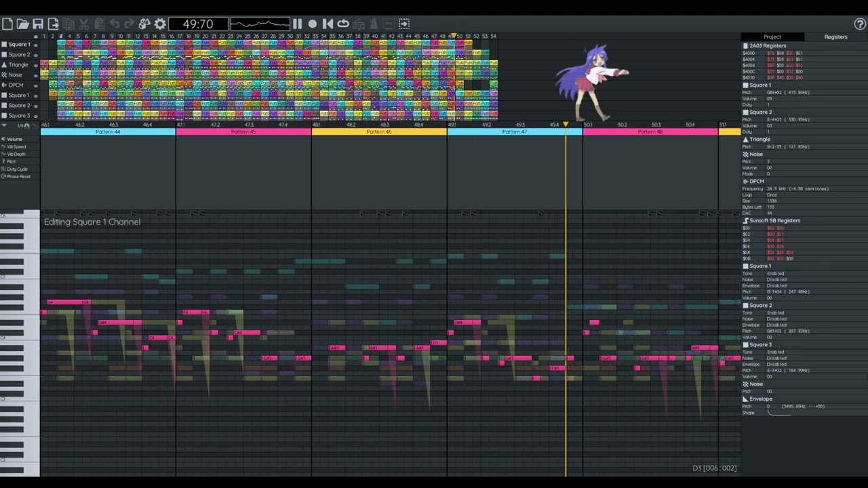Select the first Square 1 channel
The width and height of the screenshot is (868, 488).
tap(19, 45)
